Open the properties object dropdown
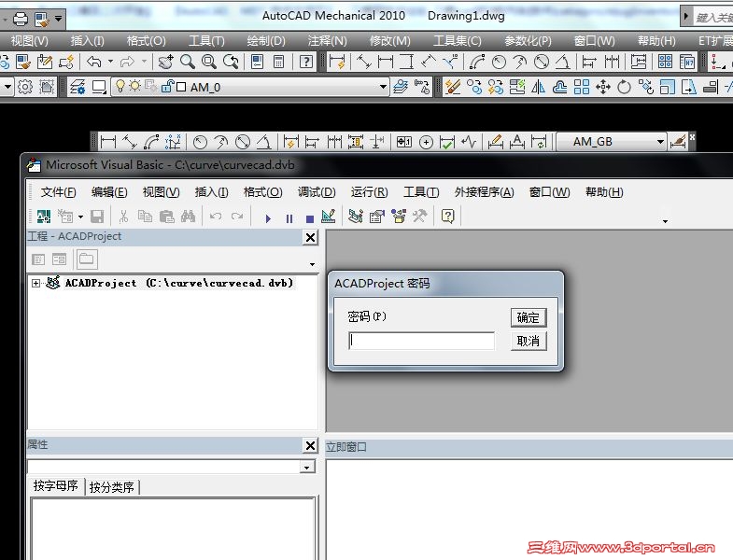Viewport: 733px width, 560px height. coord(307,467)
